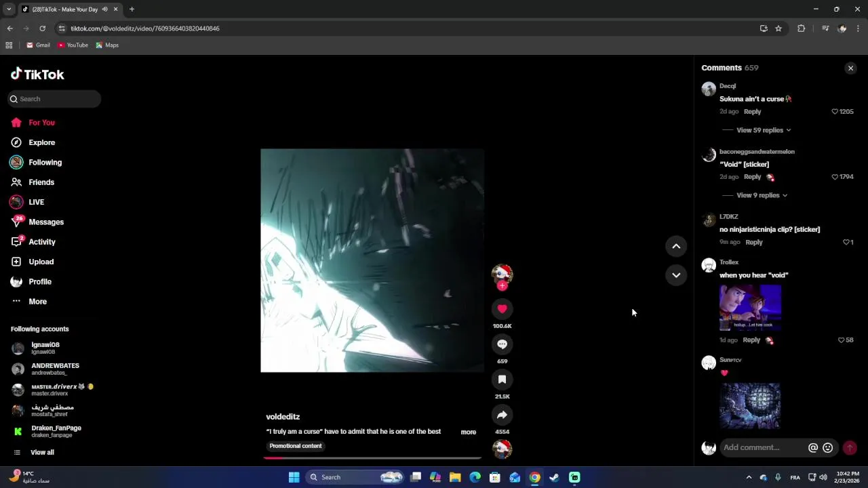This screenshot has width=868, height=488.
Task: Open the Upload page
Action: click(41, 262)
